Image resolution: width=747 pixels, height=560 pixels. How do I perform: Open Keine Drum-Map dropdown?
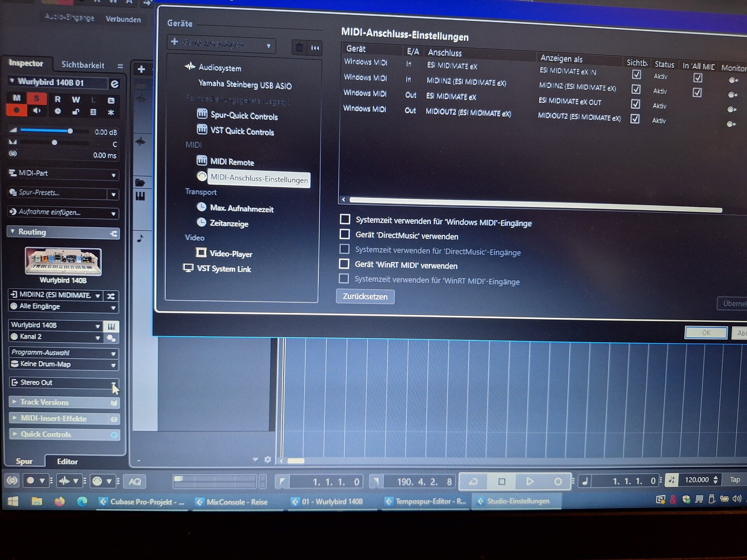coord(64,364)
